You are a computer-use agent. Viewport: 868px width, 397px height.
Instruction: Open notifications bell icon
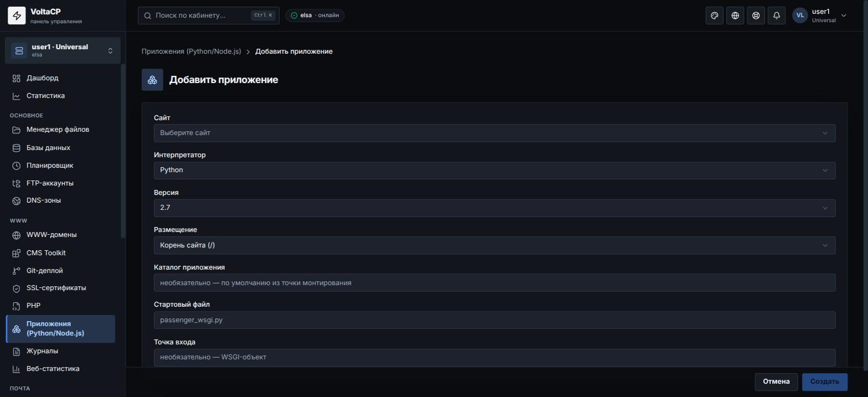point(777,16)
